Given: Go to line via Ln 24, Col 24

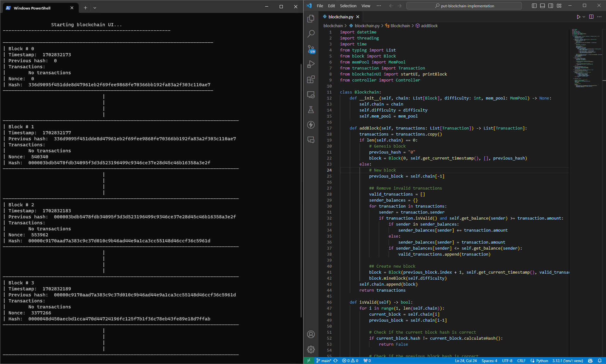Looking at the screenshot, I should pos(466,361).
